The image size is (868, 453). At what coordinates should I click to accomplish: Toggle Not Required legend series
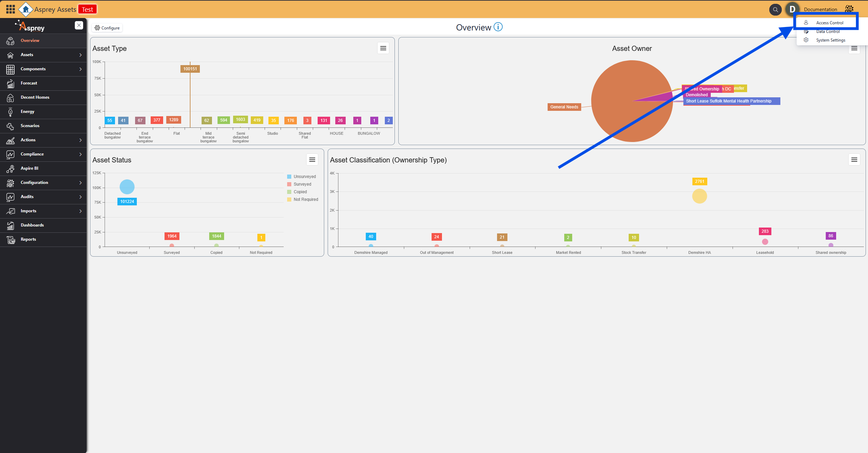pos(305,199)
